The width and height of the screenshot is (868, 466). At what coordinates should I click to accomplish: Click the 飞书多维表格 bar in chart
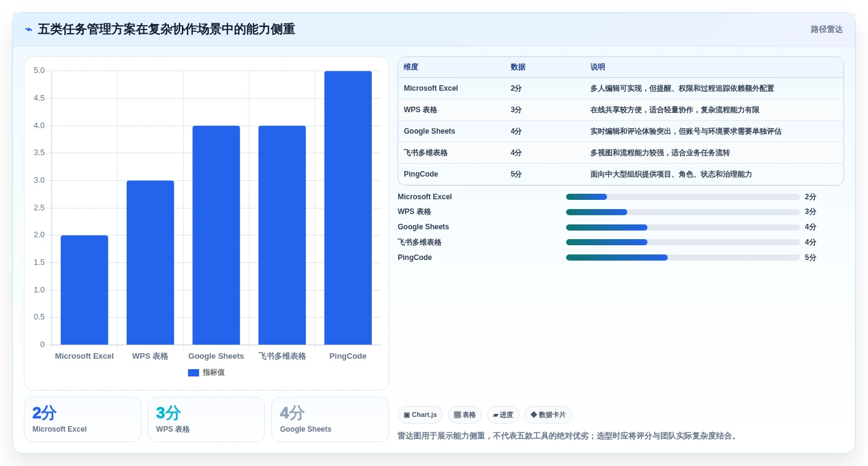282,235
